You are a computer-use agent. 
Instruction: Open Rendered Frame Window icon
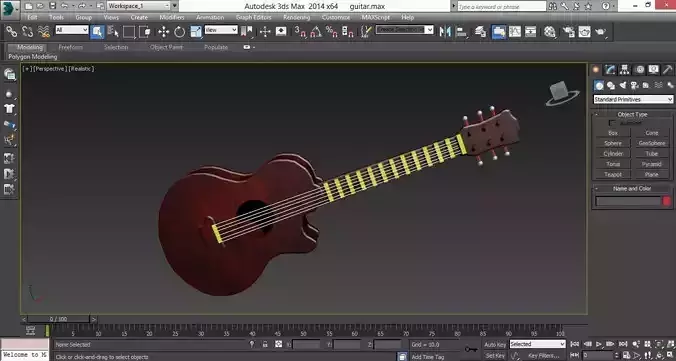tap(585, 31)
